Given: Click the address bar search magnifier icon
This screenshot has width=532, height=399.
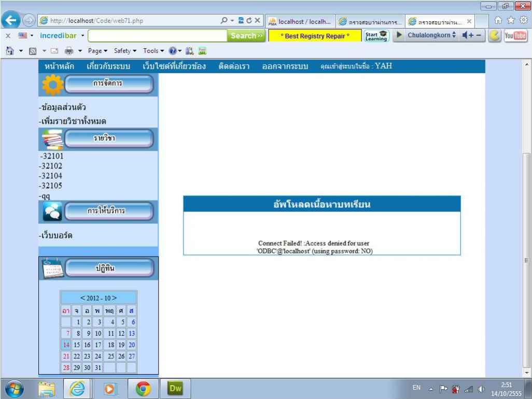Looking at the screenshot, I should tap(224, 20).
